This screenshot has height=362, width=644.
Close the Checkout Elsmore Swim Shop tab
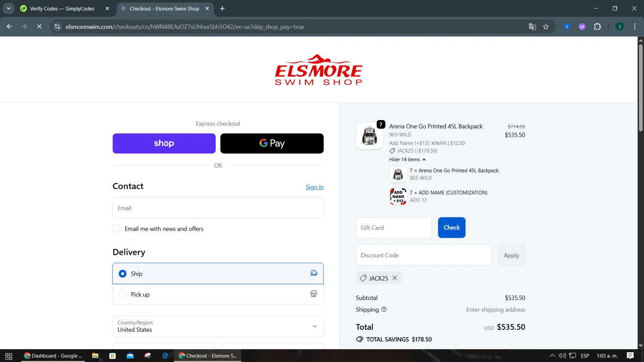click(x=207, y=9)
